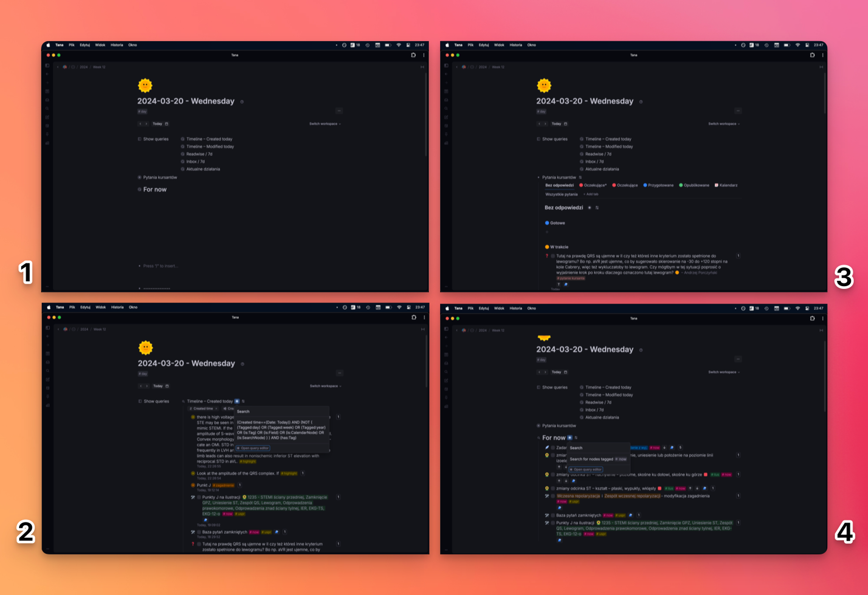Click the search-settings icon next to Bez odpowiedzi heading
This screenshot has width=868, height=595.
coord(590,208)
